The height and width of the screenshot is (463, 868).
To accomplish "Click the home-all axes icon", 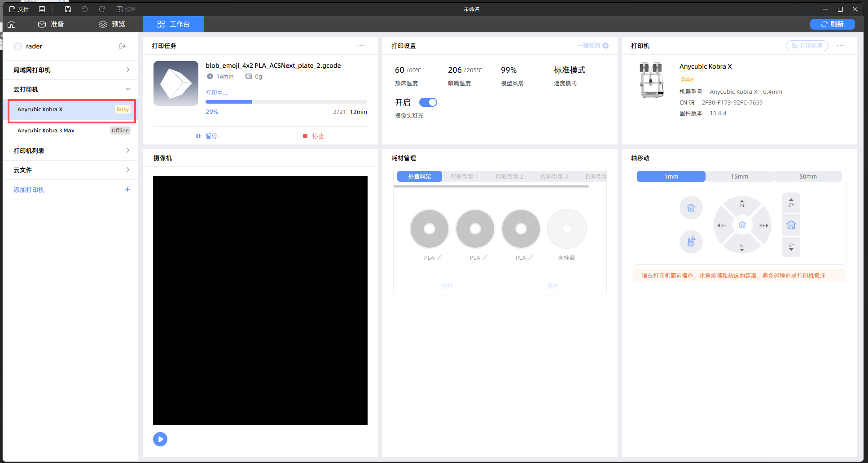I will pos(691,208).
